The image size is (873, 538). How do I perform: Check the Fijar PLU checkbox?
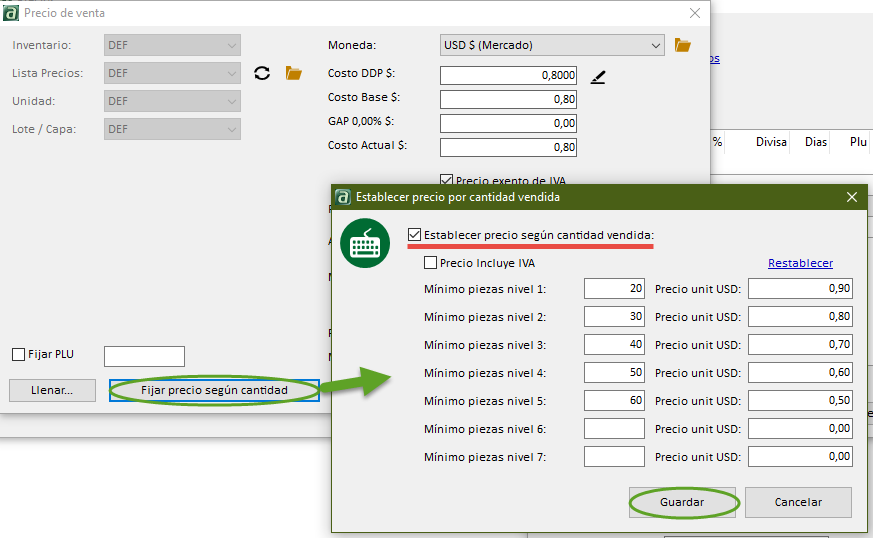click(x=18, y=354)
